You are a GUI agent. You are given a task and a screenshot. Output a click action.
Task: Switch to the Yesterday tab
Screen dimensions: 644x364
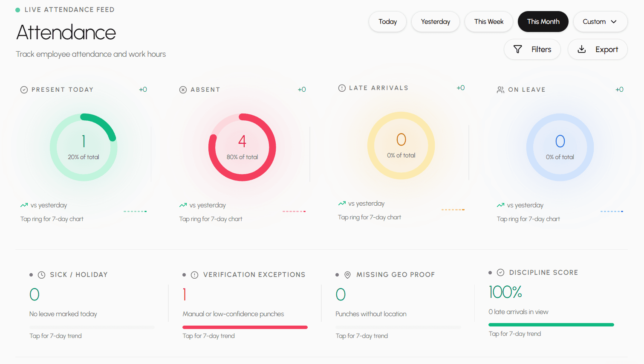click(435, 21)
